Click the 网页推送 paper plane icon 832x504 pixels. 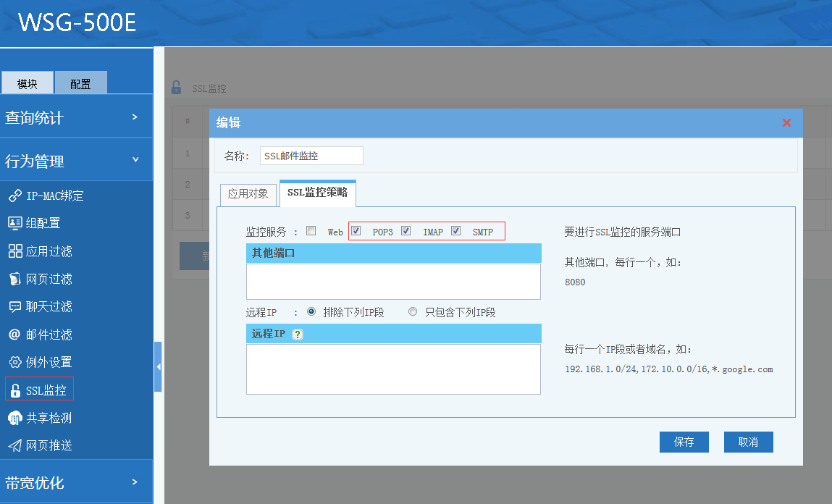point(14,445)
